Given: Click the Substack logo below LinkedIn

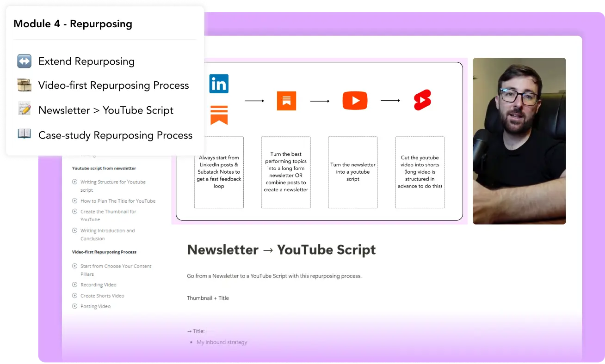Looking at the screenshot, I should coord(219,115).
